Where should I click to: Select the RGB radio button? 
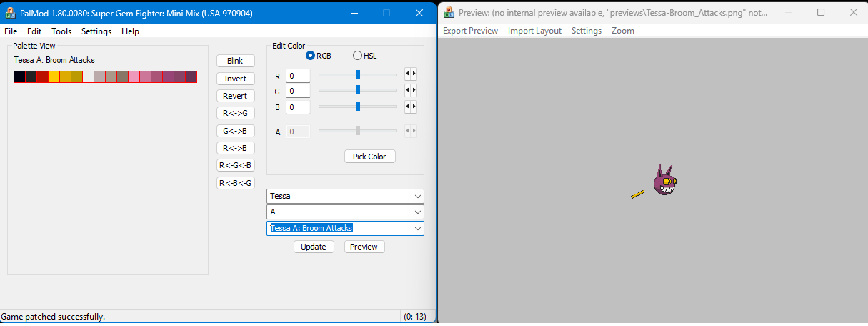point(311,56)
